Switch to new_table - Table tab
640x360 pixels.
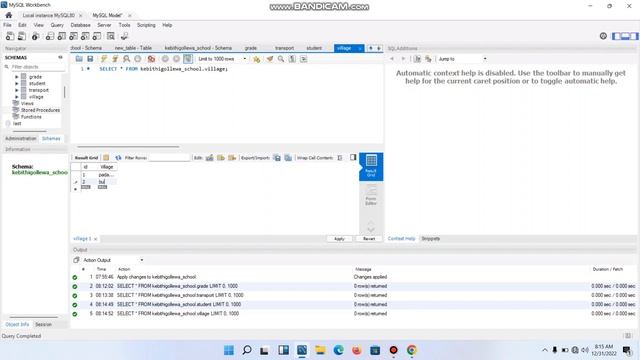tap(133, 48)
